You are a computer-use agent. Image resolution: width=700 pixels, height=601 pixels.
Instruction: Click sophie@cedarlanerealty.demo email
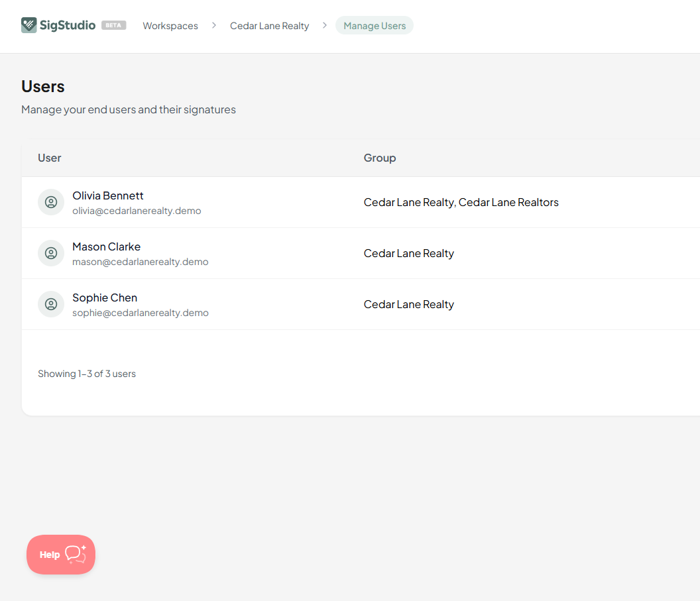tap(140, 313)
